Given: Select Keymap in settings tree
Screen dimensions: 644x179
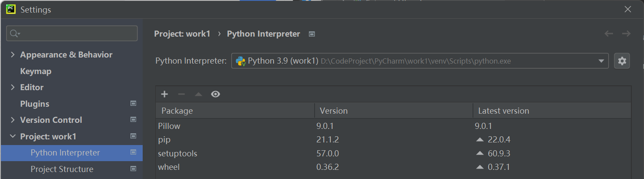Looking at the screenshot, I should 36,71.
